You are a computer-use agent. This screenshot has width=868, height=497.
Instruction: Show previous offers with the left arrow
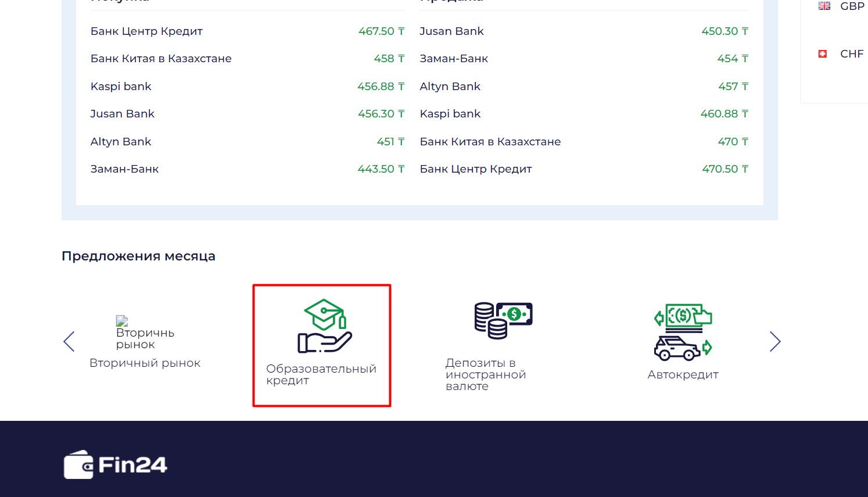[69, 342]
